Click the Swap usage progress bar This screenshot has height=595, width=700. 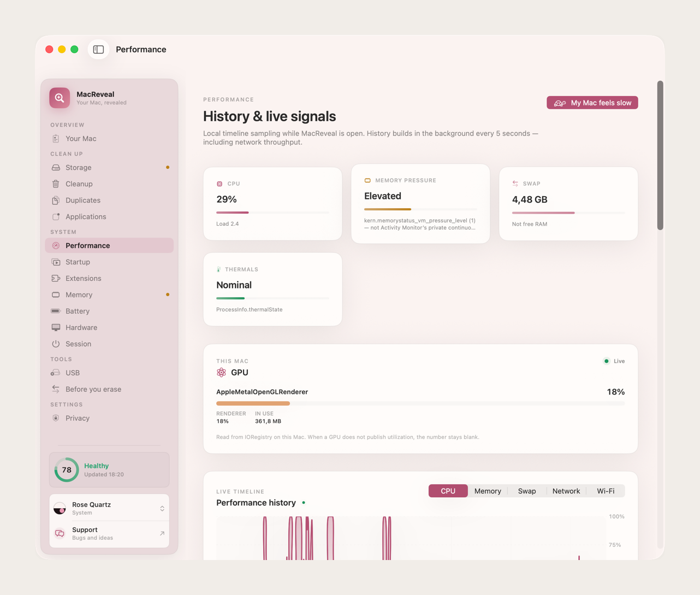[x=568, y=213]
